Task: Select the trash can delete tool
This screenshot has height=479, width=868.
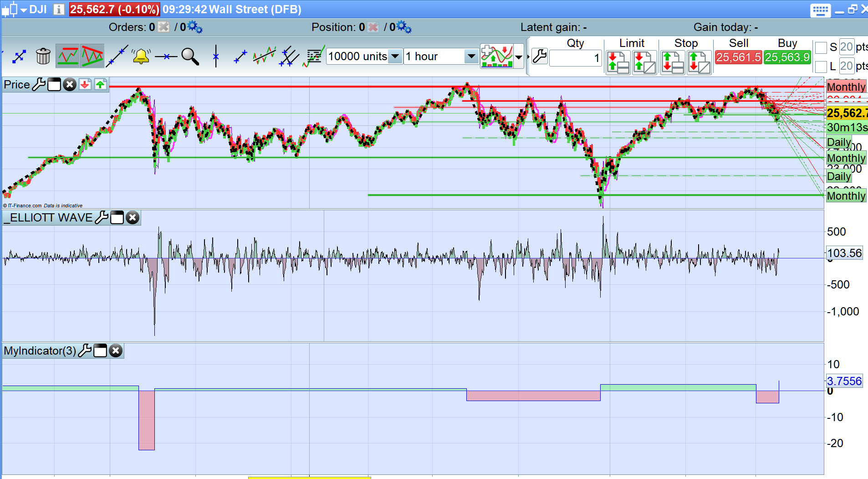Action: coord(43,57)
